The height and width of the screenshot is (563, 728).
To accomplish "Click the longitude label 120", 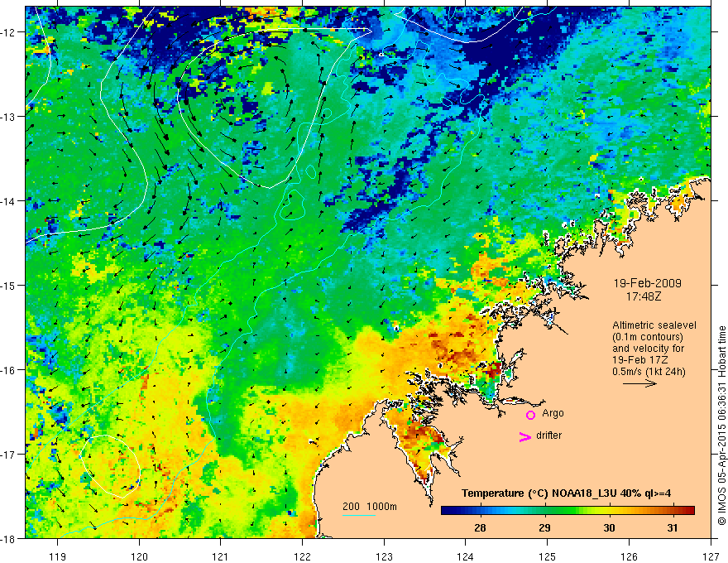I will [x=139, y=556].
